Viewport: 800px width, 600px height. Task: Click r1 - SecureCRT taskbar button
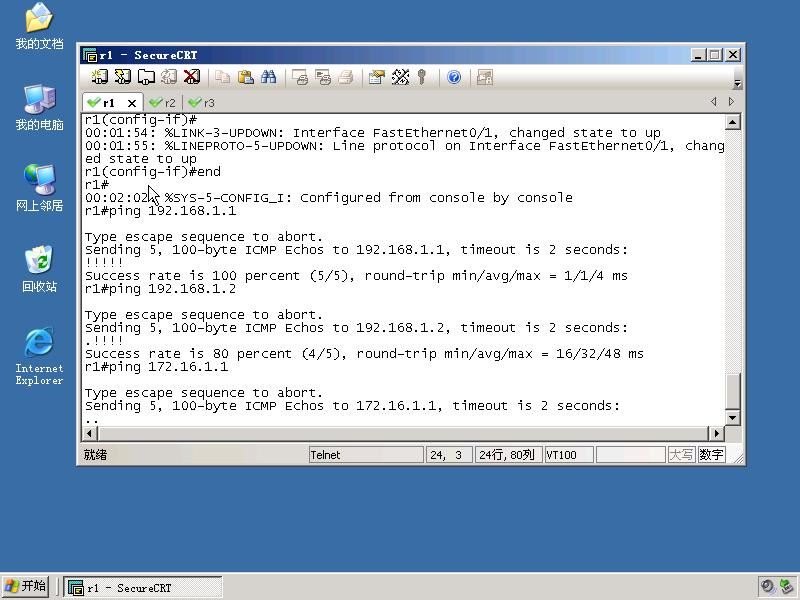(x=143, y=588)
